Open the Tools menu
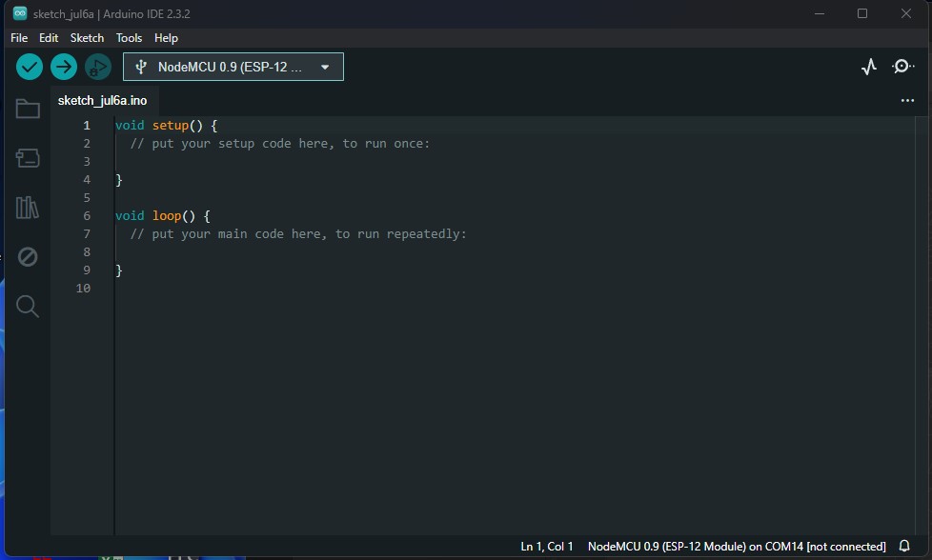 click(x=129, y=38)
